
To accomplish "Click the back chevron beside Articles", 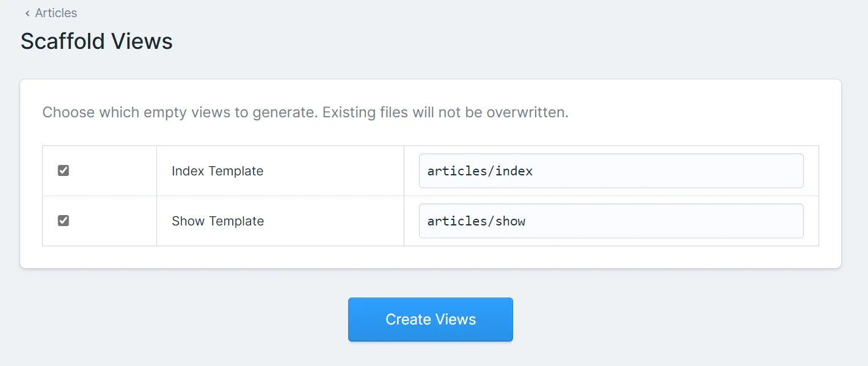I will [x=27, y=13].
